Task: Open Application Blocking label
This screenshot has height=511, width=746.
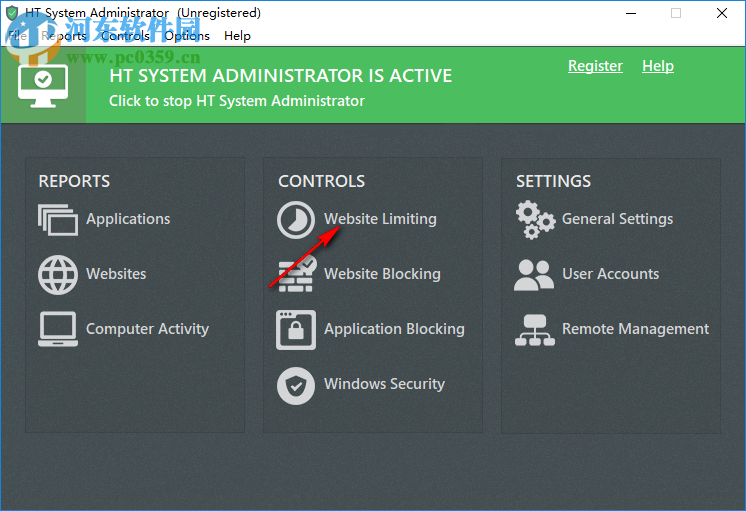Action: [x=394, y=329]
